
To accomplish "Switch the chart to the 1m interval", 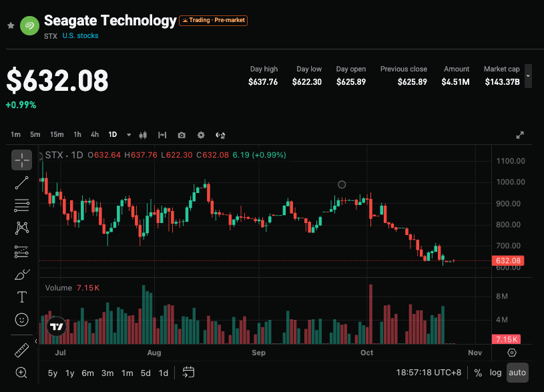I will [x=15, y=135].
